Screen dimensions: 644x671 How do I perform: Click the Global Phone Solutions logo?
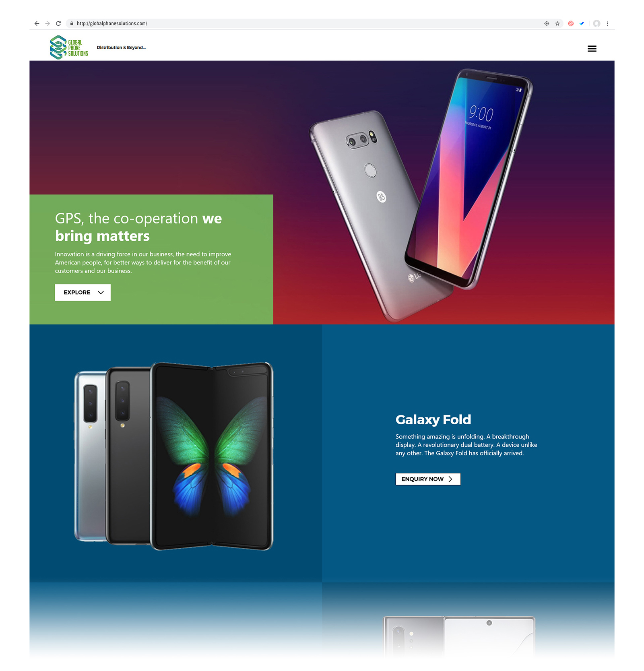click(x=69, y=47)
